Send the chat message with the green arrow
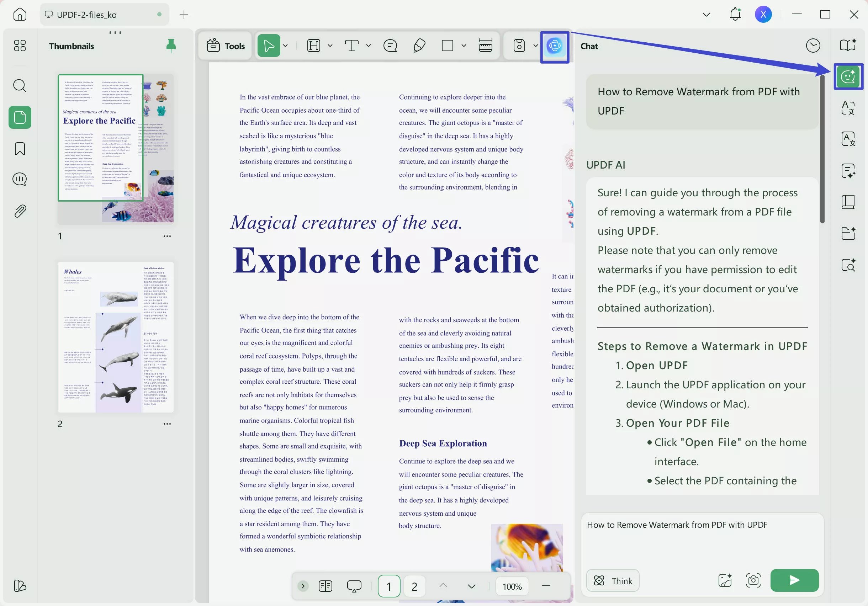 pos(794,580)
